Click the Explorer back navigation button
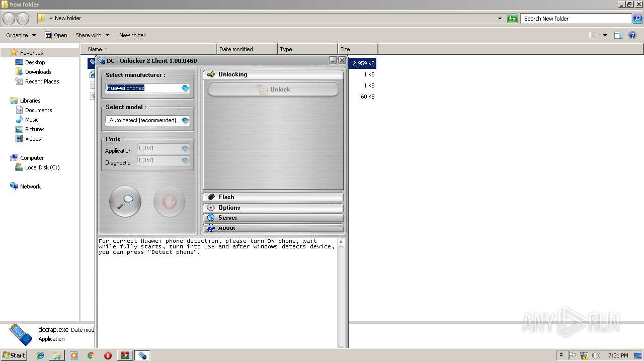Screen dimensions: 644x362 coord(9,19)
